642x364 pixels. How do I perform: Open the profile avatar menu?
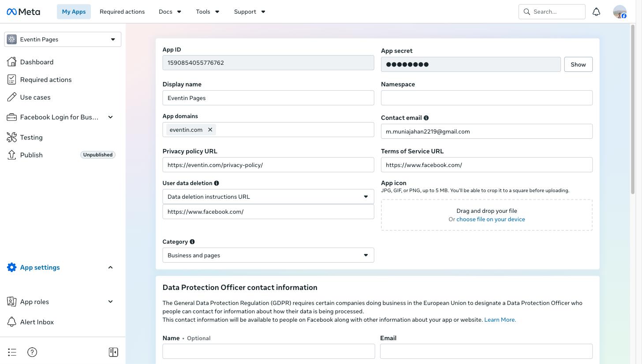[x=620, y=12]
